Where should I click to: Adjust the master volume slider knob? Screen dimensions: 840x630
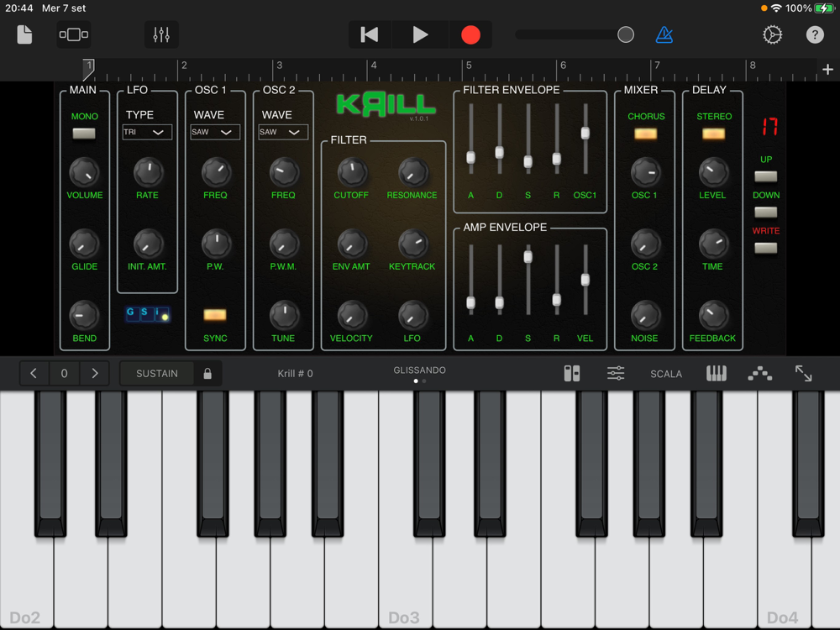[626, 34]
